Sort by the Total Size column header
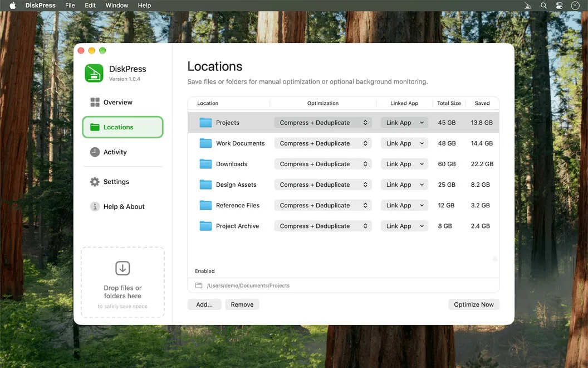Screen dimensions: 588x368 (x=449, y=103)
